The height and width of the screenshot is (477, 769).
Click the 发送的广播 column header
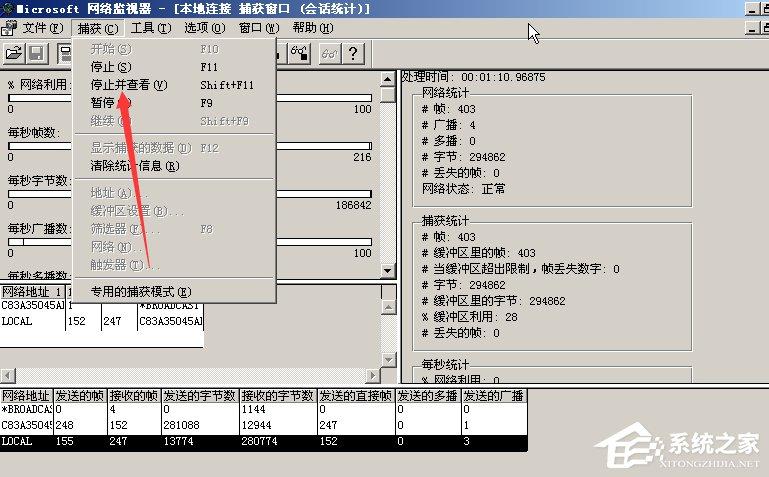pos(494,396)
